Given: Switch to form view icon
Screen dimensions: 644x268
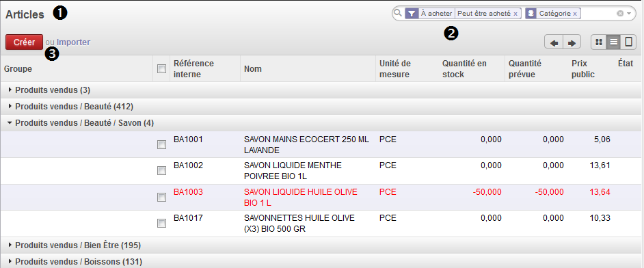Looking at the screenshot, I should [x=628, y=42].
